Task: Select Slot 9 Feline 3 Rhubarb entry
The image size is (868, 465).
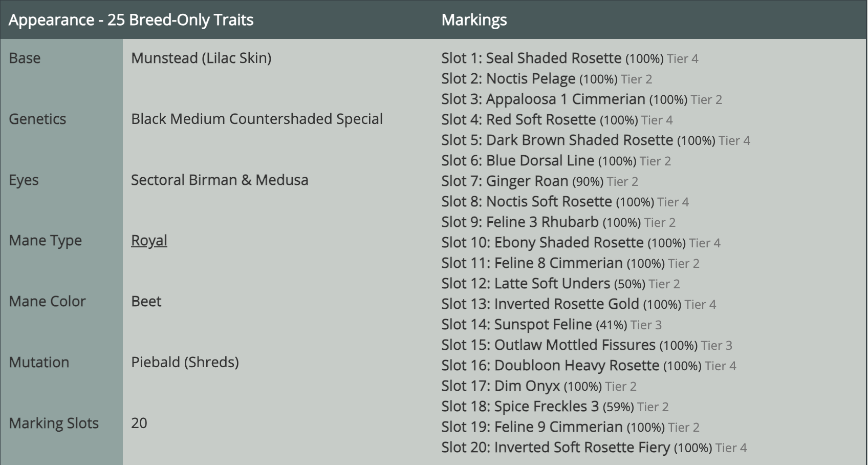Action: [x=558, y=222]
